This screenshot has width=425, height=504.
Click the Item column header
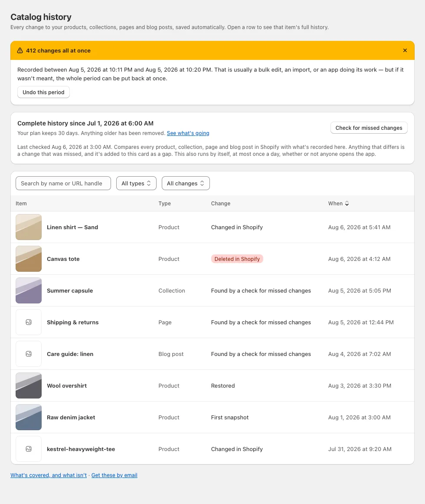(21, 204)
